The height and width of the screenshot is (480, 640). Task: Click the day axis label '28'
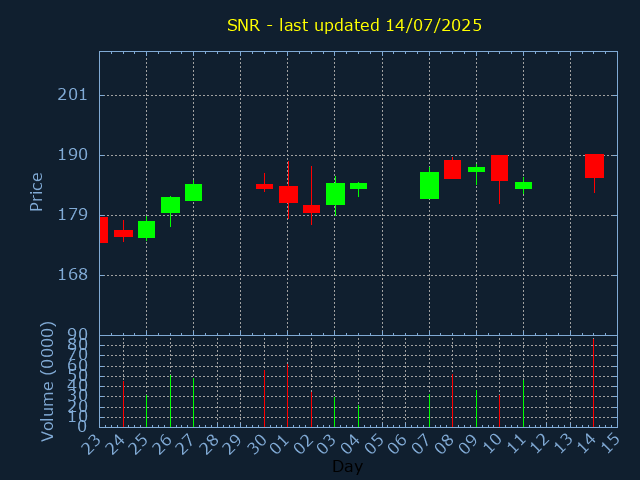[209, 444]
